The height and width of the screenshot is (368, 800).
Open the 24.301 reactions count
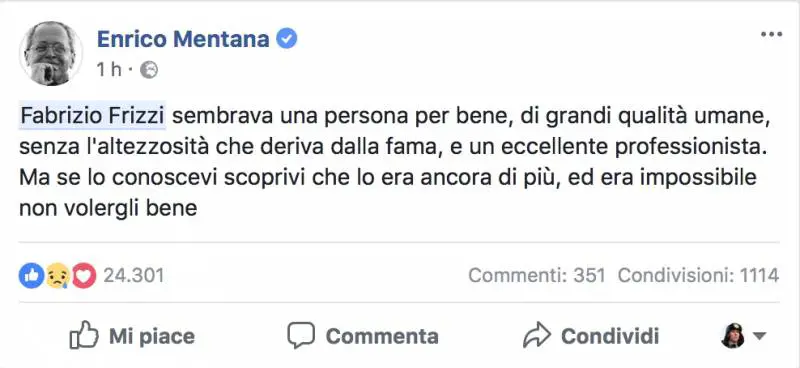pos(134,276)
